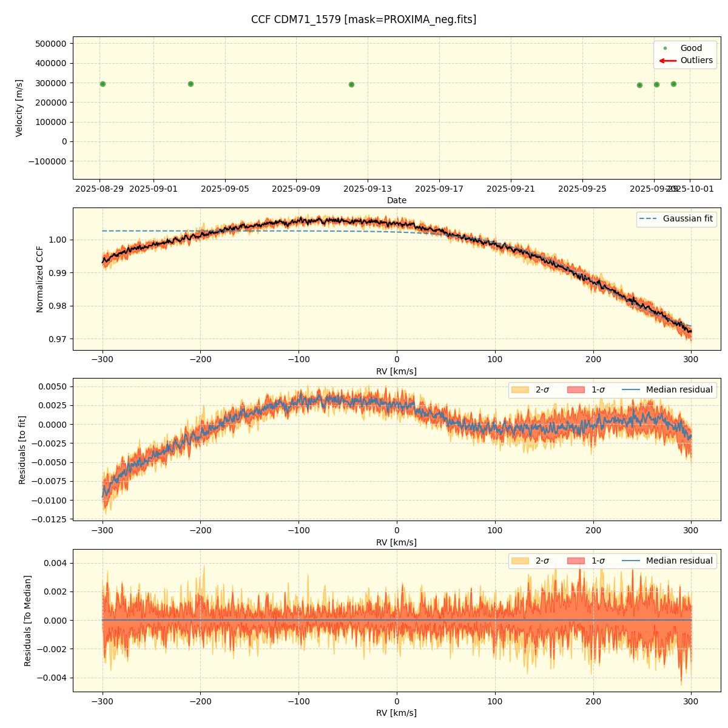Image resolution: width=728 pixels, height=728 pixels.
Task: Click the last velocity data point on the right
Action: [x=673, y=84]
